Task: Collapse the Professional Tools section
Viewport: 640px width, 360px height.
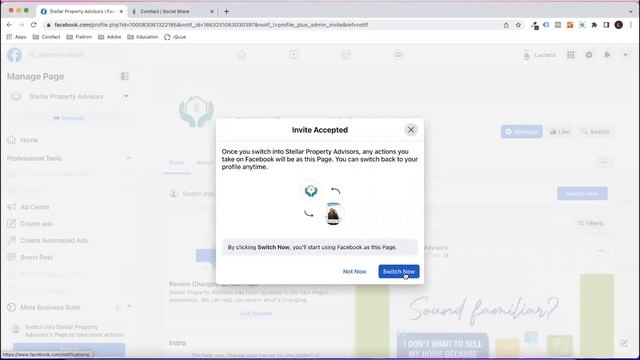Action: tap(128, 158)
